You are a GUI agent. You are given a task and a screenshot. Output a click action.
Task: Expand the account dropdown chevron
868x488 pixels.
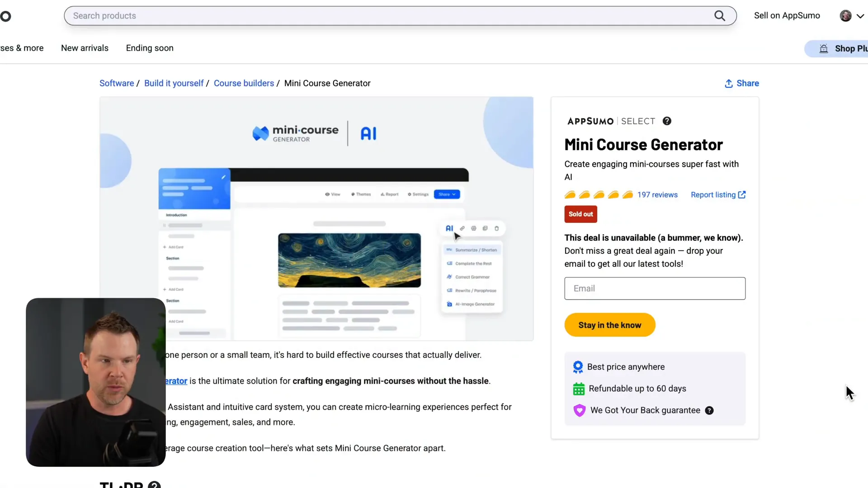[860, 16]
